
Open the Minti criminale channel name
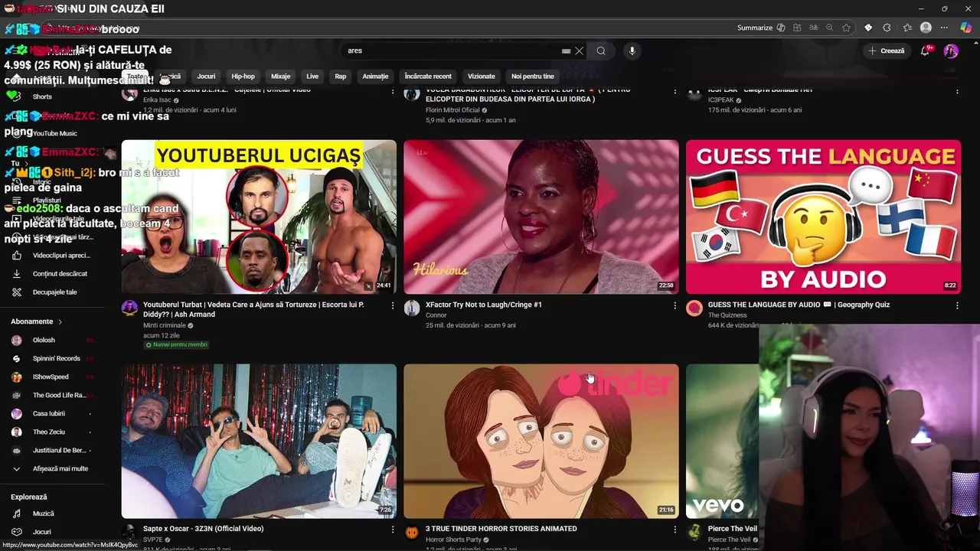(x=164, y=325)
